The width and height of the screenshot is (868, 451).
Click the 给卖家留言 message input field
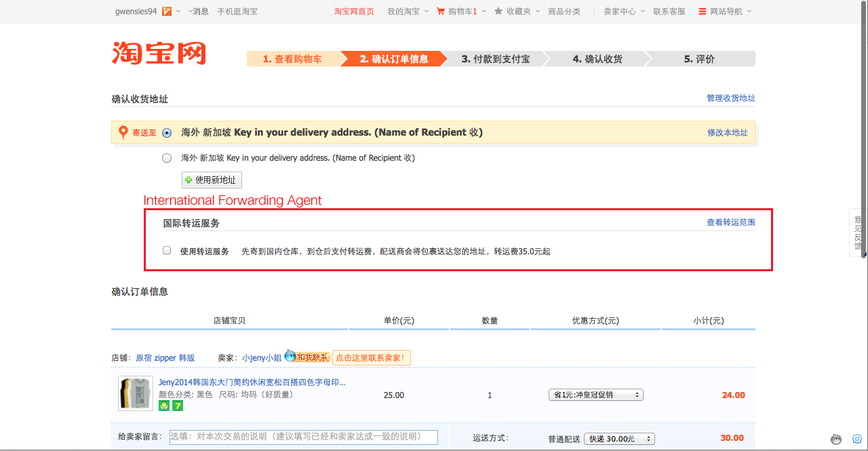point(304,437)
